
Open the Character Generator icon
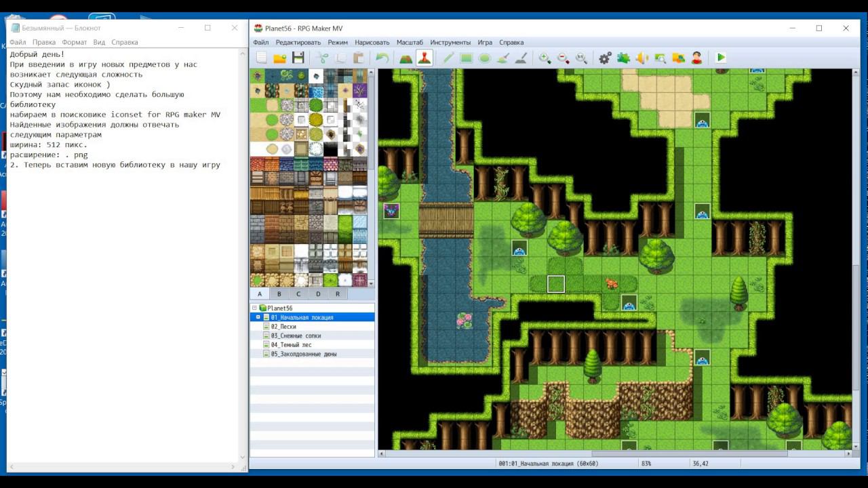pyautogui.click(x=697, y=58)
